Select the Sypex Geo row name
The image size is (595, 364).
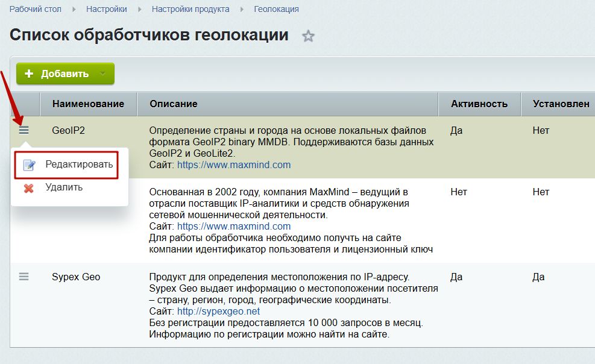(x=76, y=277)
